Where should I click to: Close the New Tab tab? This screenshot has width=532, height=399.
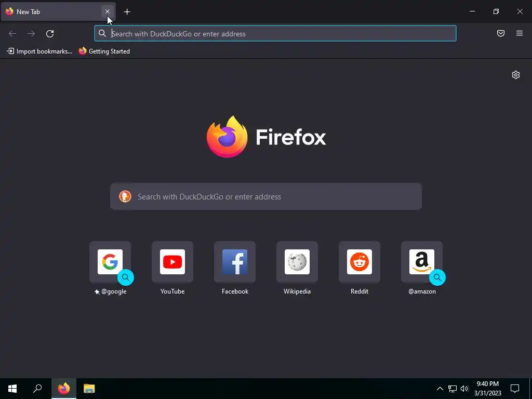[108, 11]
